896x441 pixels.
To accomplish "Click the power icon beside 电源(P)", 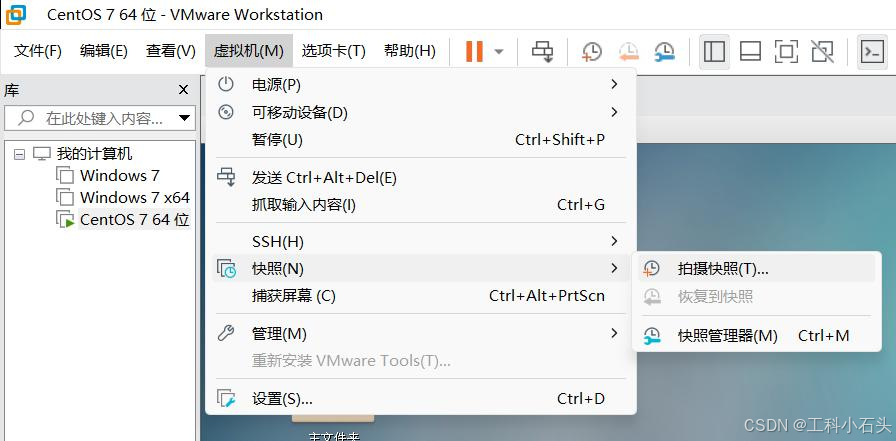I will 226,84.
